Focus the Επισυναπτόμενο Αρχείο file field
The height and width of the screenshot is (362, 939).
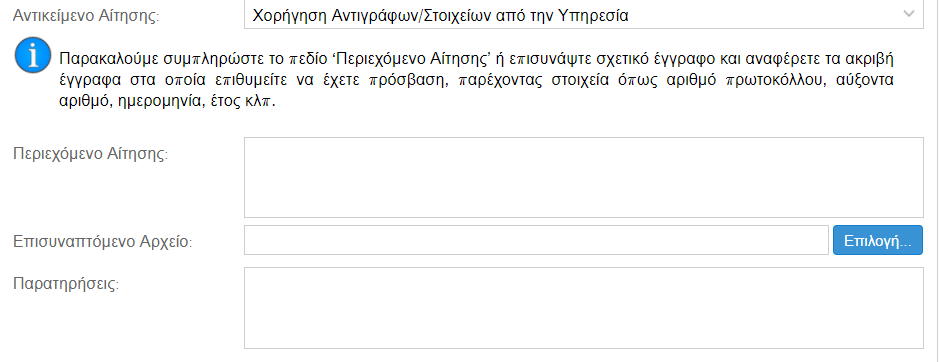pos(537,240)
